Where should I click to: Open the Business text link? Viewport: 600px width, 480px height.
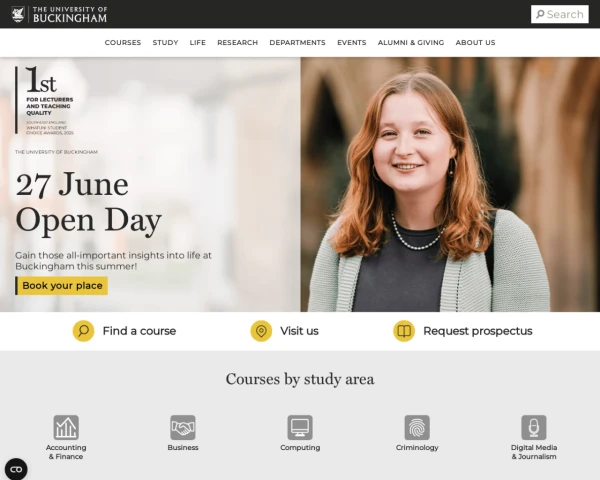pos(183,447)
